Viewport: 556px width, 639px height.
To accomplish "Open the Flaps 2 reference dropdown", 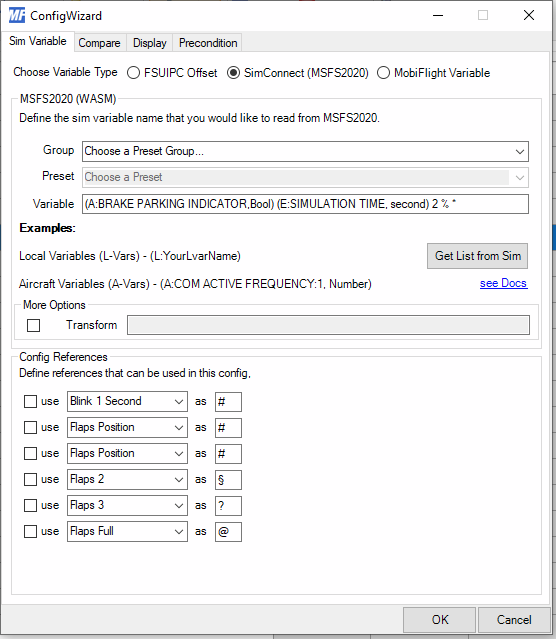I will click(127, 480).
